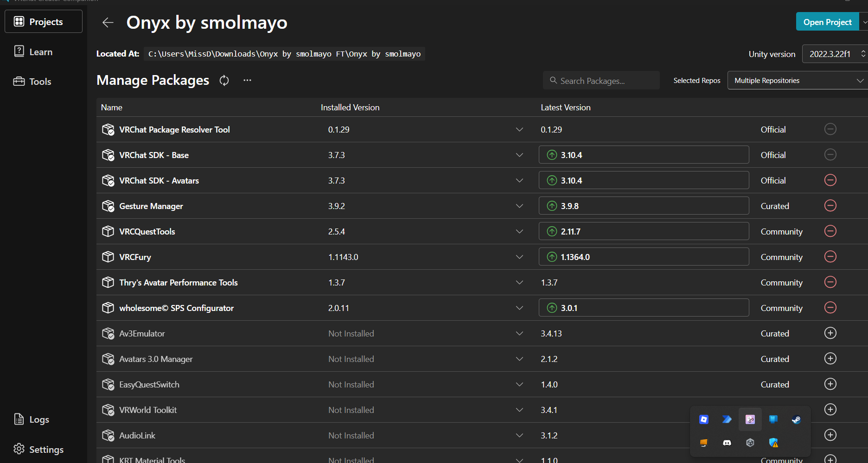Select the VRChat Package Resolver Tool name
Screen dimensions: 868x463
click(x=174, y=129)
